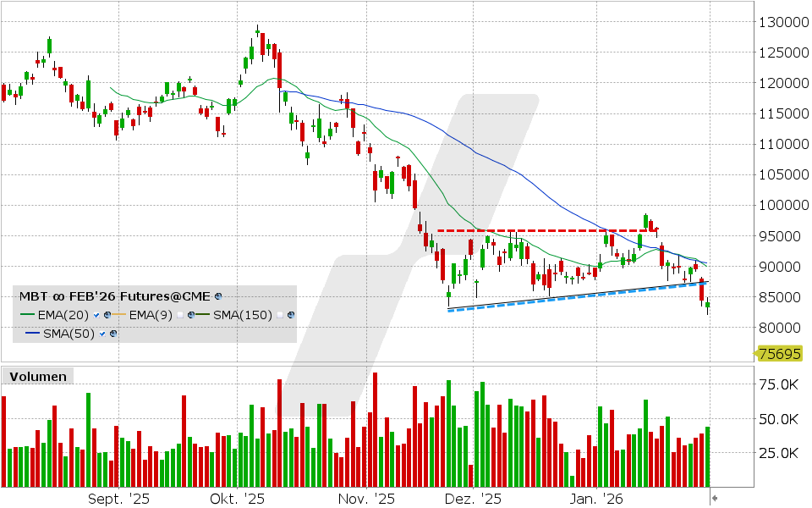Select the green EMA(20) line sample in legend

(28, 314)
